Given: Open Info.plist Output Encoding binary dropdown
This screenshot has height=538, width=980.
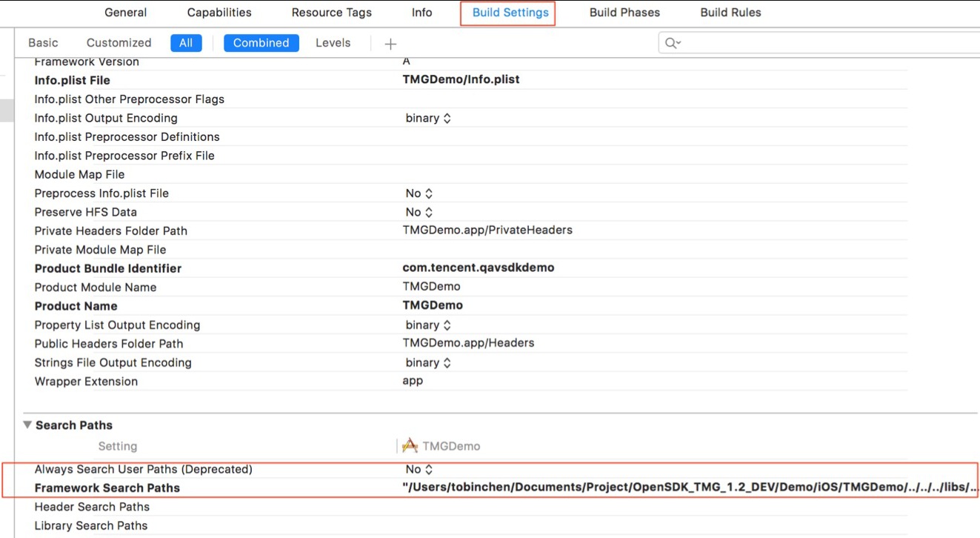Looking at the screenshot, I should 428,118.
